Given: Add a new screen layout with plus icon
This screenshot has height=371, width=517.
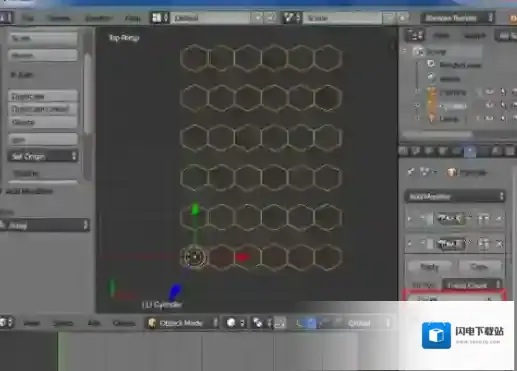Looking at the screenshot, I should tap(258, 18).
